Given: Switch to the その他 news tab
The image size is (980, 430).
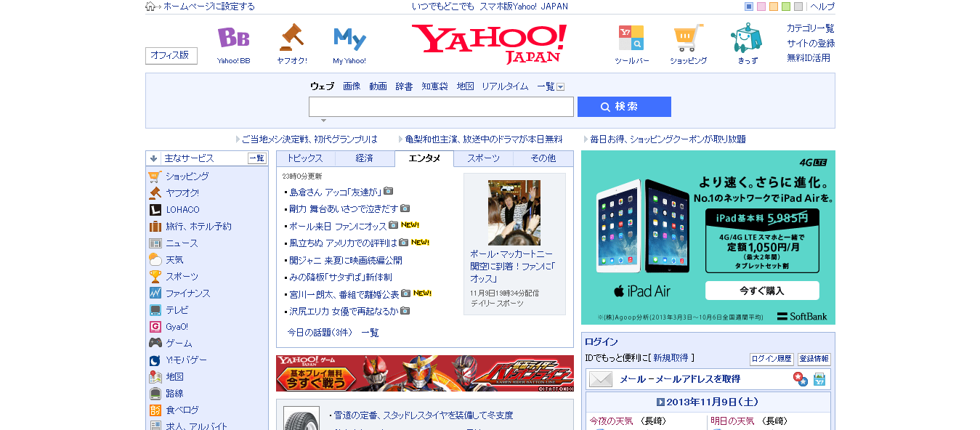Looking at the screenshot, I should tap(543, 158).
